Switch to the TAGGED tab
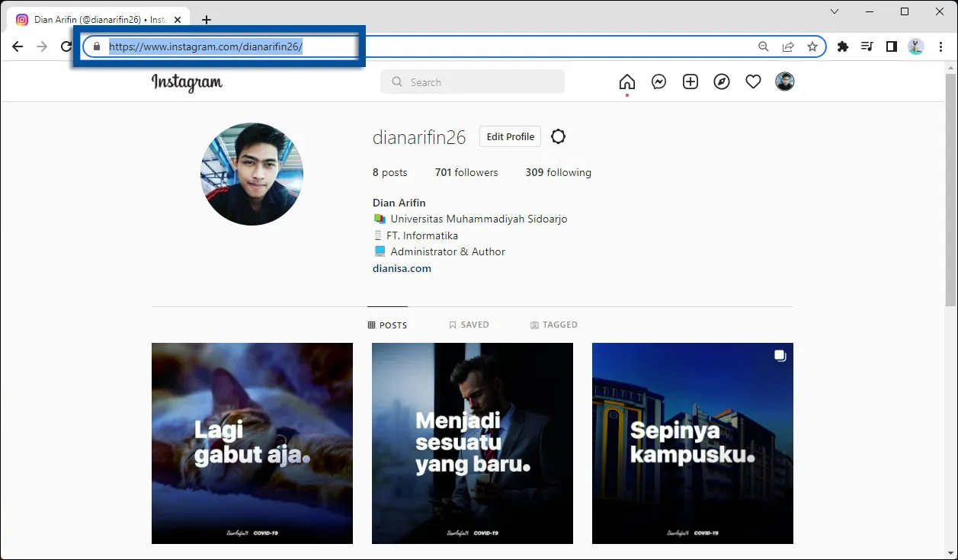958x560 pixels. [x=554, y=325]
